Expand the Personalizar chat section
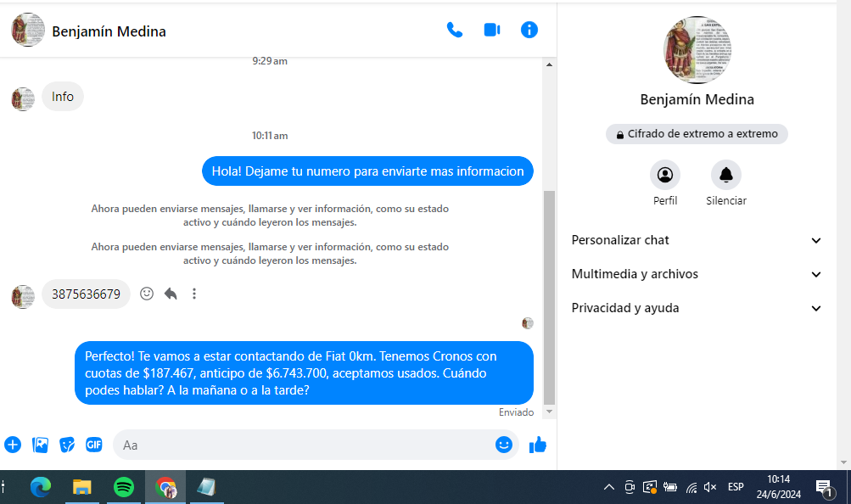Screen dimensions: 851x504 (697, 240)
